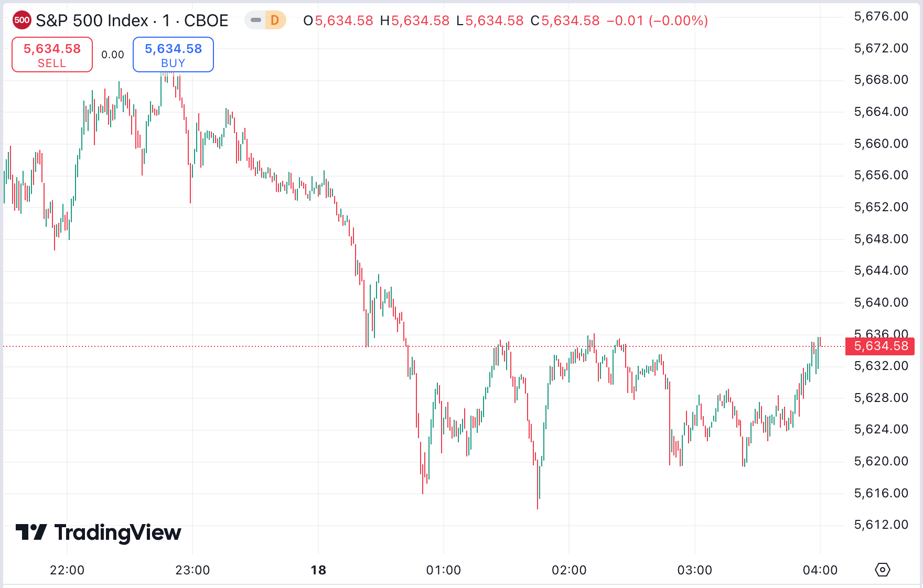Click the red 5,634.58 price tag on scale
The height and width of the screenshot is (588, 923).
click(879, 345)
